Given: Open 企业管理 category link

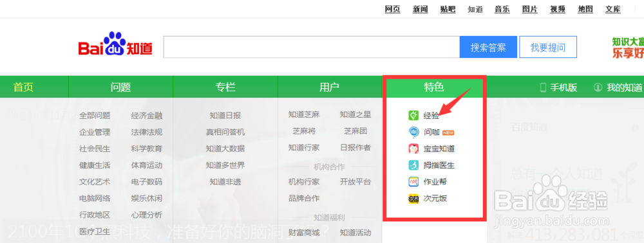Looking at the screenshot, I should coord(95,132).
